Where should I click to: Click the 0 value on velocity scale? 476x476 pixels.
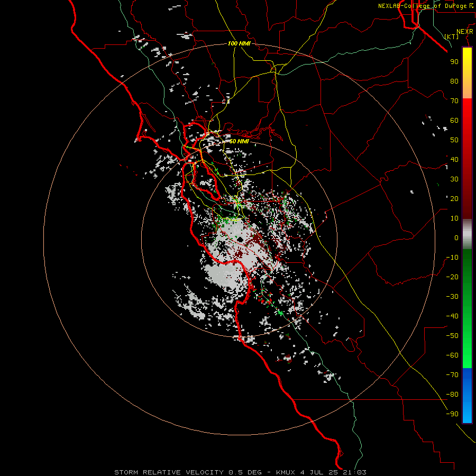(456, 238)
